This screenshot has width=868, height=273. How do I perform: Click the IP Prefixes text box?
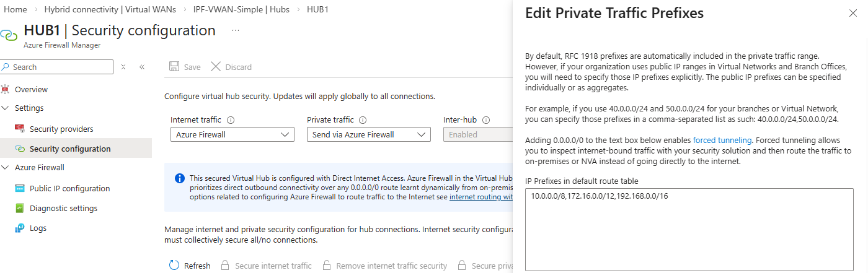[x=689, y=229]
